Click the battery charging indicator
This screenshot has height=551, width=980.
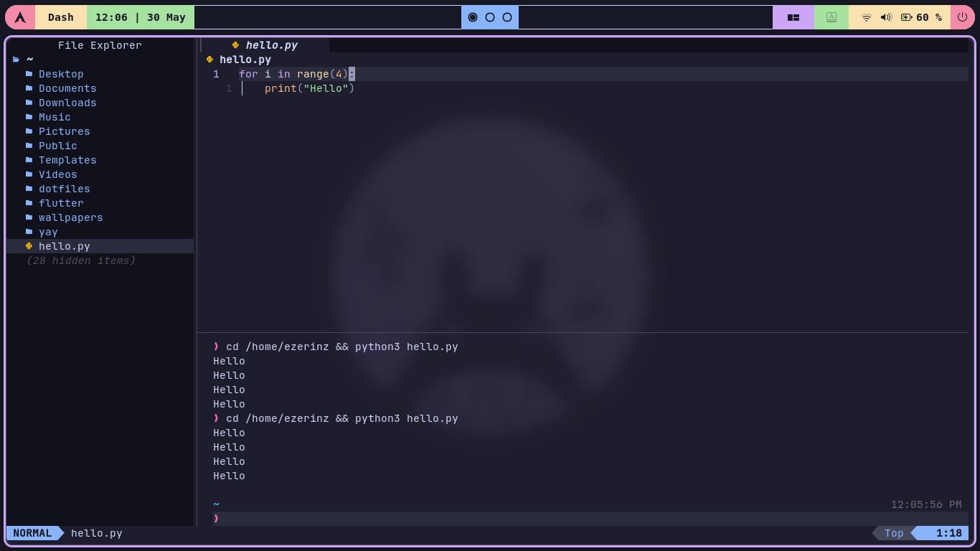click(905, 17)
